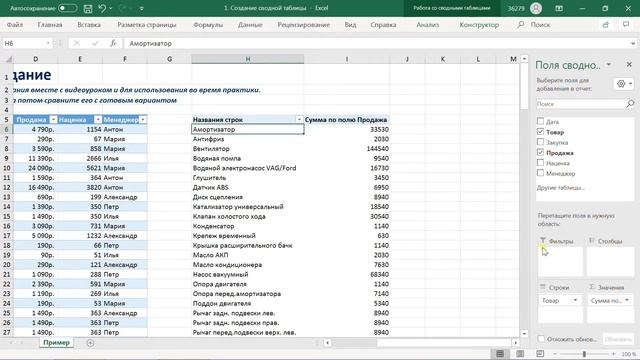Switch to Page Break Preview icon
Viewport: 640px width, 360px height.
(540, 354)
